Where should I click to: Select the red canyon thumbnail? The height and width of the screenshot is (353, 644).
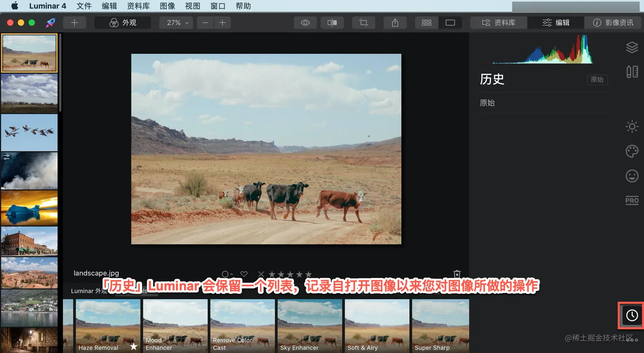pyautogui.click(x=29, y=273)
